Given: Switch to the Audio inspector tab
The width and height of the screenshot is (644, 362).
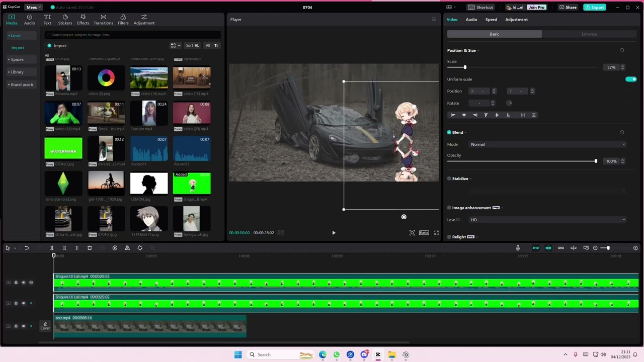Looking at the screenshot, I should pos(471,20).
